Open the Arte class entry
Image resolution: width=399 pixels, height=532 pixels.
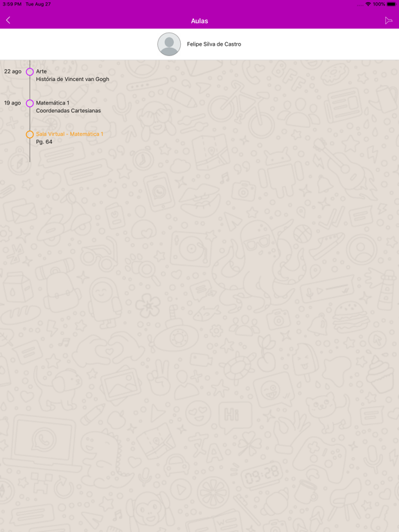(x=42, y=71)
